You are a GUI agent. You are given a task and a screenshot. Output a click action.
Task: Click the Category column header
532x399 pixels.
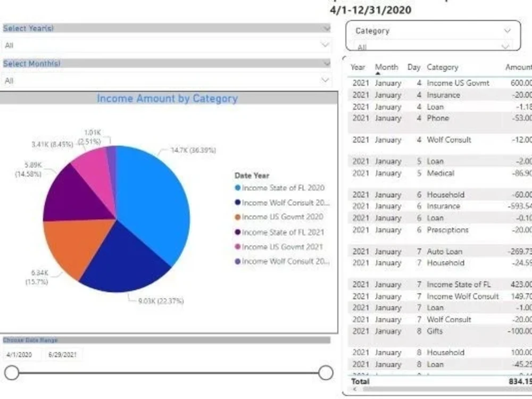click(443, 67)
